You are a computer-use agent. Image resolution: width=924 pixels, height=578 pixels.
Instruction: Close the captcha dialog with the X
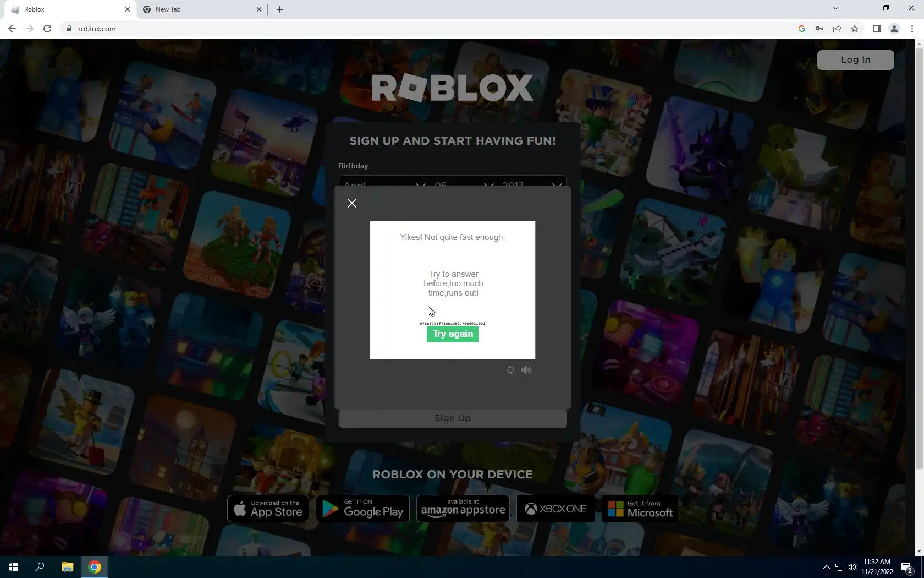tap(352, 203)
